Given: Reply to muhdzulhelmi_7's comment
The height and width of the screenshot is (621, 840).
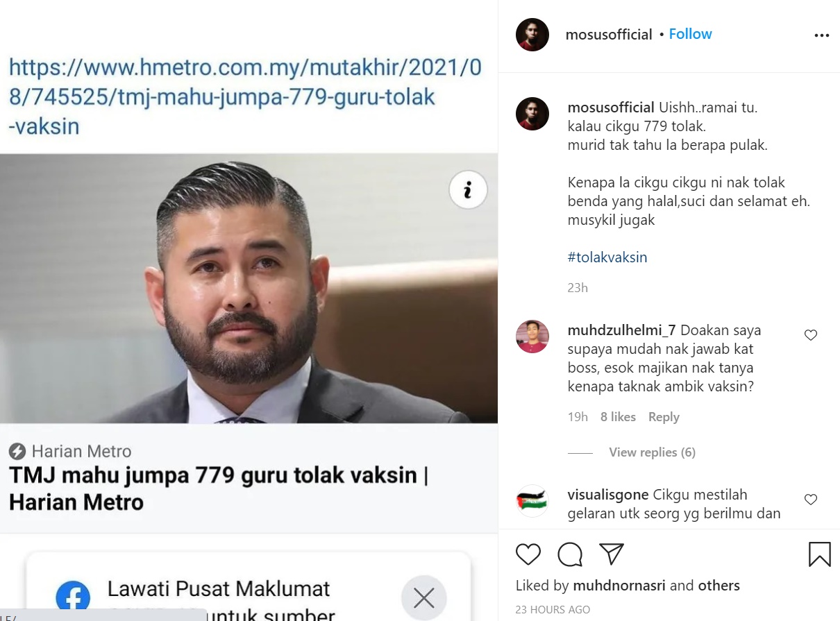Looking at the screenshot, I should pyautogui.click(x=664, y=417).
